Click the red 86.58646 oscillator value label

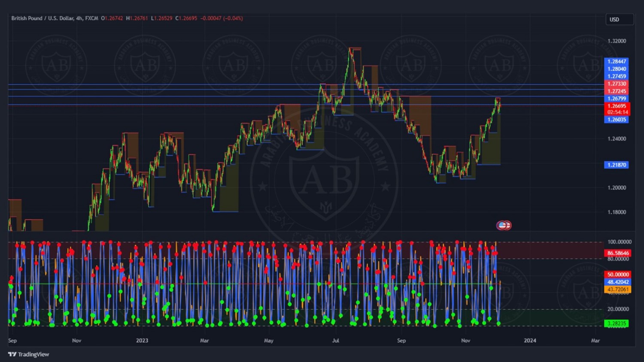point(618,253)
